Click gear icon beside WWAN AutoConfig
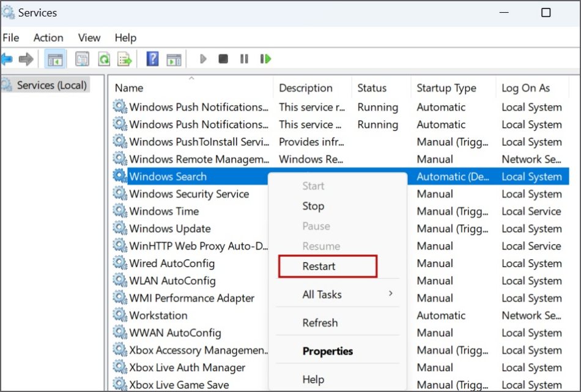 coord(120,332)
